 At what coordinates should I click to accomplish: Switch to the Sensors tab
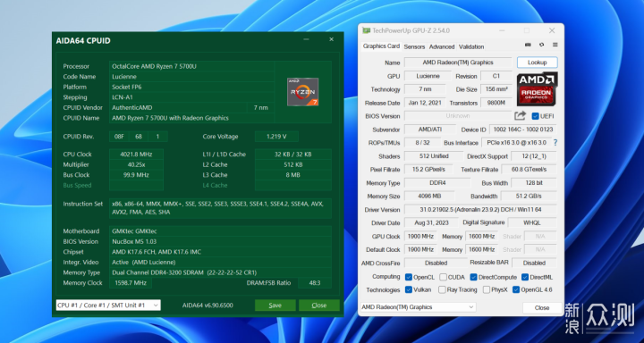[x=414, y=46]
